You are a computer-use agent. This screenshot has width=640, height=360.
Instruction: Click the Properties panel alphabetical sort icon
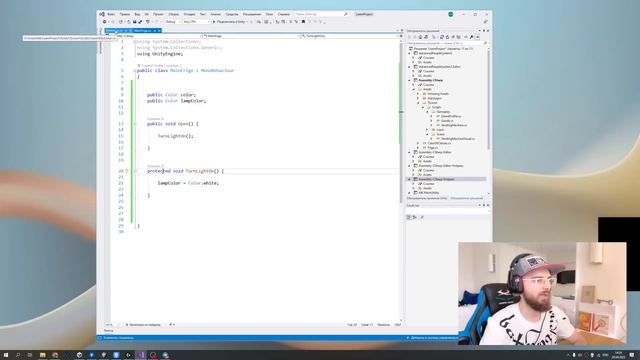(x=415, y=217)
